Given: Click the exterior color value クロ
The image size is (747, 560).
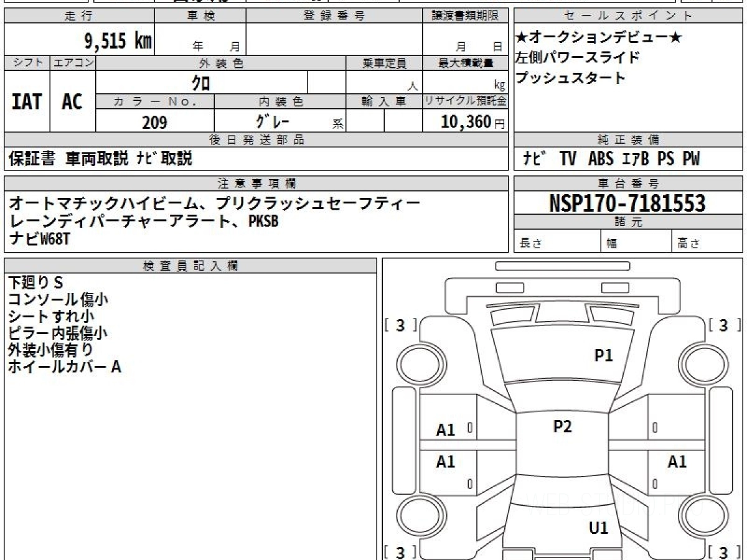Looking at the screenshot, I should coord(200,83).
